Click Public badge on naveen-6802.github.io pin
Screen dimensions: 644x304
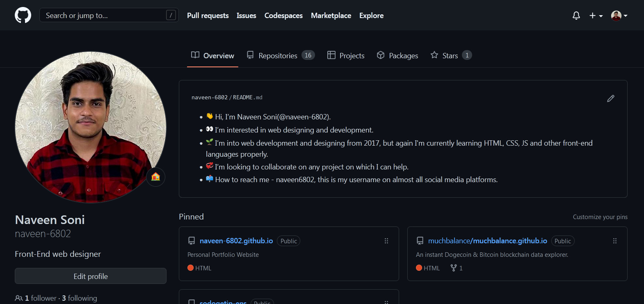[x=289, y=241]
